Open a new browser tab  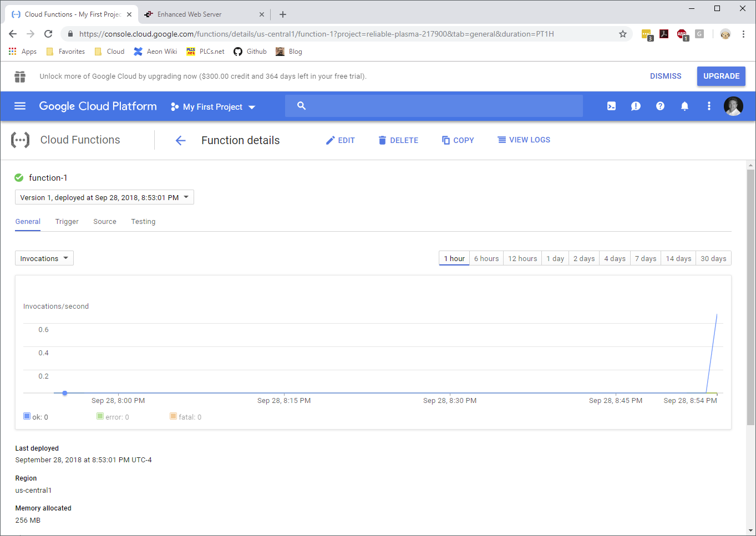(x=283, y=14)
